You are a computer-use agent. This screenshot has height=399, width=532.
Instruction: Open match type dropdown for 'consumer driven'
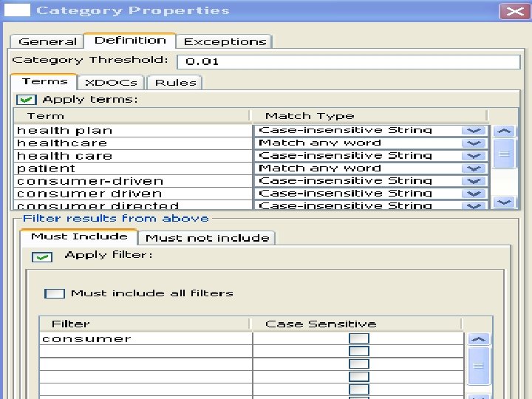(474, 194)
